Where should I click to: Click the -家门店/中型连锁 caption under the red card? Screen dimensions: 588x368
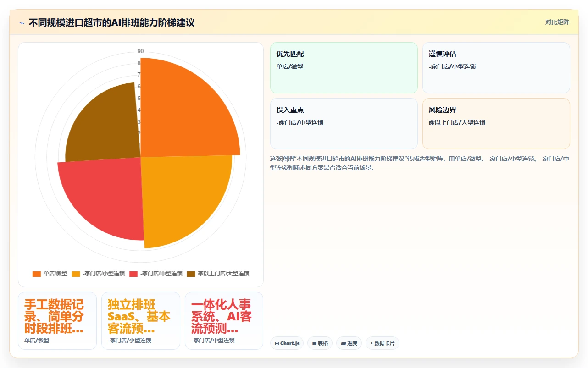(x=213, y=341)
